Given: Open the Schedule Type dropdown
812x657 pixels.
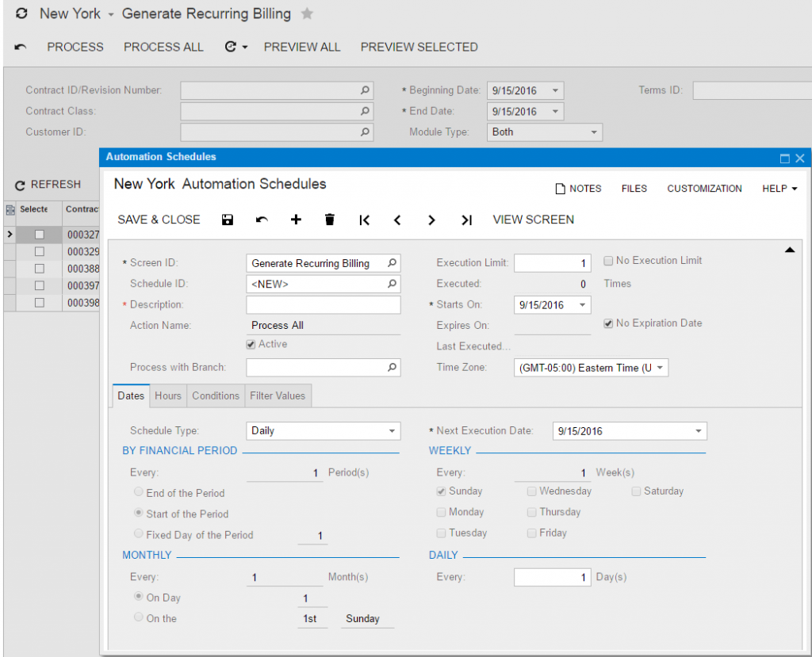Looking at the screenshot, I should pyautogui.click(x=392, y=430).
